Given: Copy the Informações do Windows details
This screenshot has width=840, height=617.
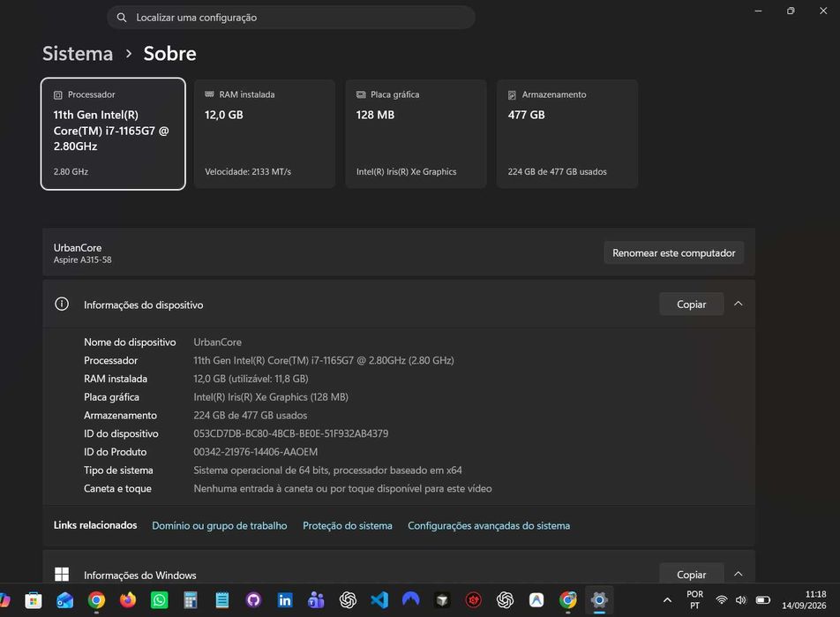Looking at the screenshot, I should click(691, 574).
